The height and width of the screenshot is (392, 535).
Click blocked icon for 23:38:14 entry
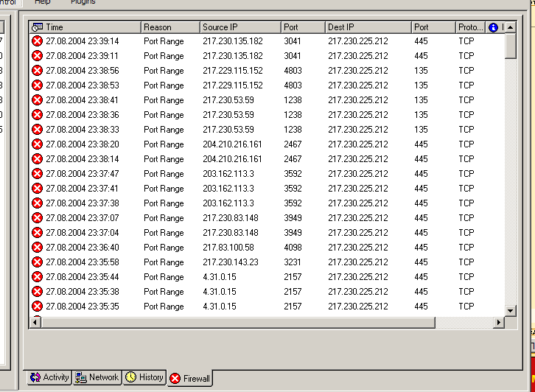pyautogui.click(x=37, y=159)
